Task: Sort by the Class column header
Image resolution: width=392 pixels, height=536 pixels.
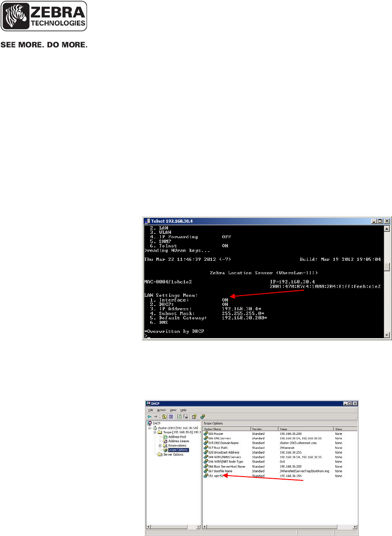Action: coord(345,429)
